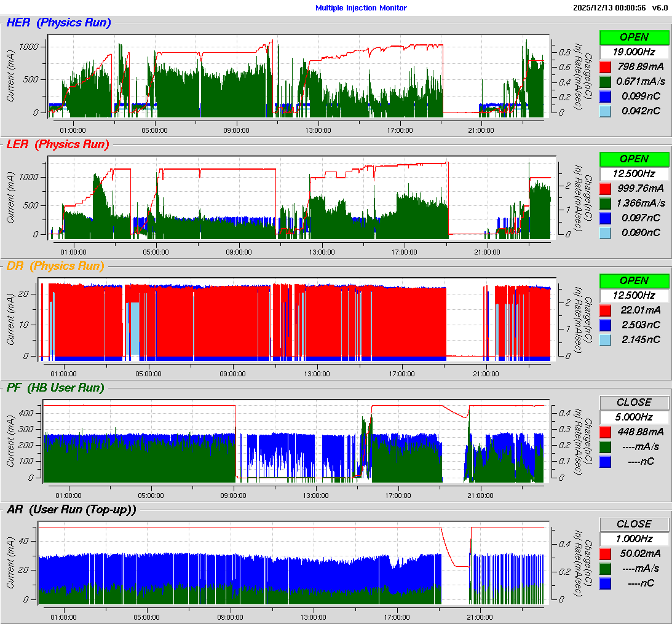Click the red swatch beside PF 448.88mA
The width and height of the screenshot is (672, 624).
[606, 432]
